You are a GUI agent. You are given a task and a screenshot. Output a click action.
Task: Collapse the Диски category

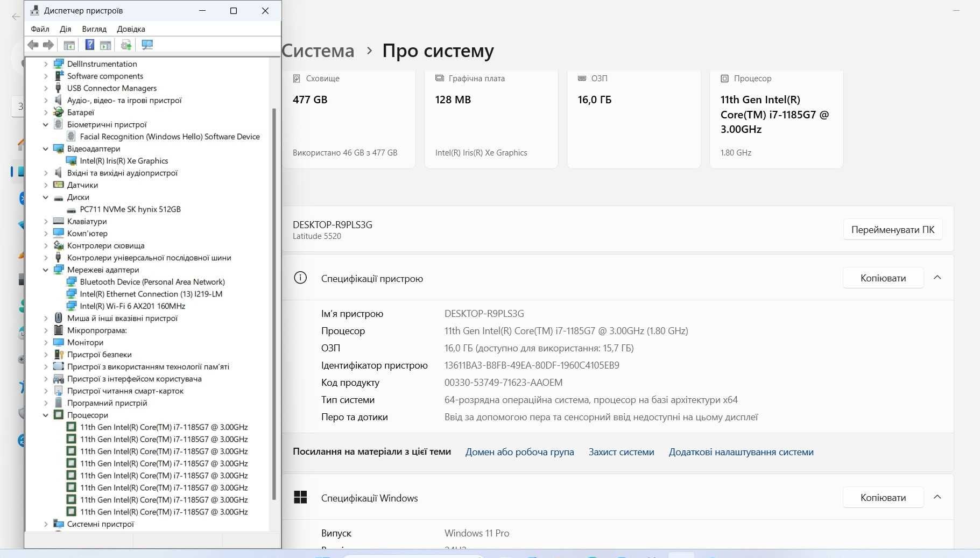point(46,197)
